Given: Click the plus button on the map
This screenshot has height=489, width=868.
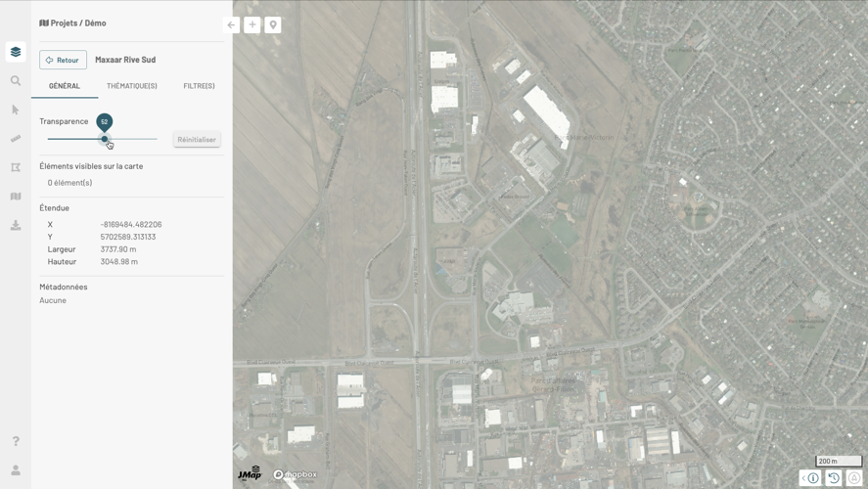Looking at the screenshot, I should (x=252, y=24).
